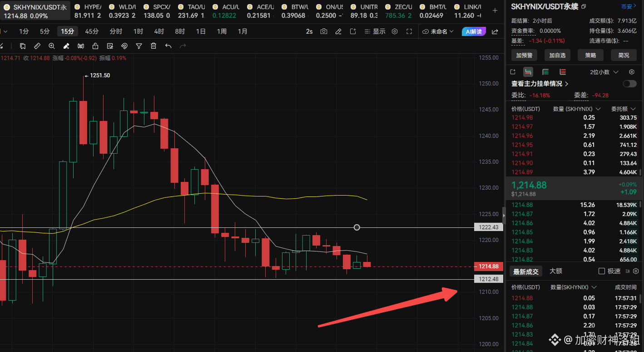Open 数量 (SKHYNIX) order book column dropdown
Viewport: 644px width, 352px height.
(577, 109)
